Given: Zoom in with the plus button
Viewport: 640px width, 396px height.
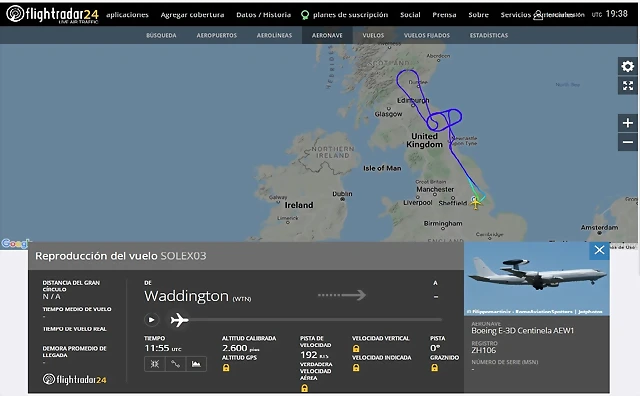Looking at the screenshot, I should pos(628,123).
